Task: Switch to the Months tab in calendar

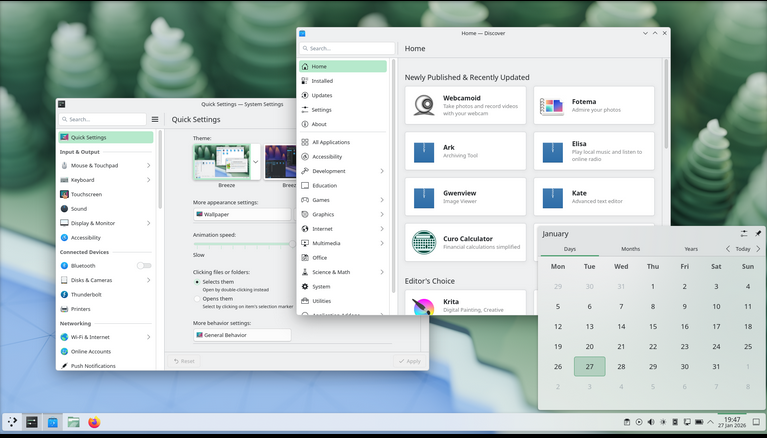Action: coord(630,249)
